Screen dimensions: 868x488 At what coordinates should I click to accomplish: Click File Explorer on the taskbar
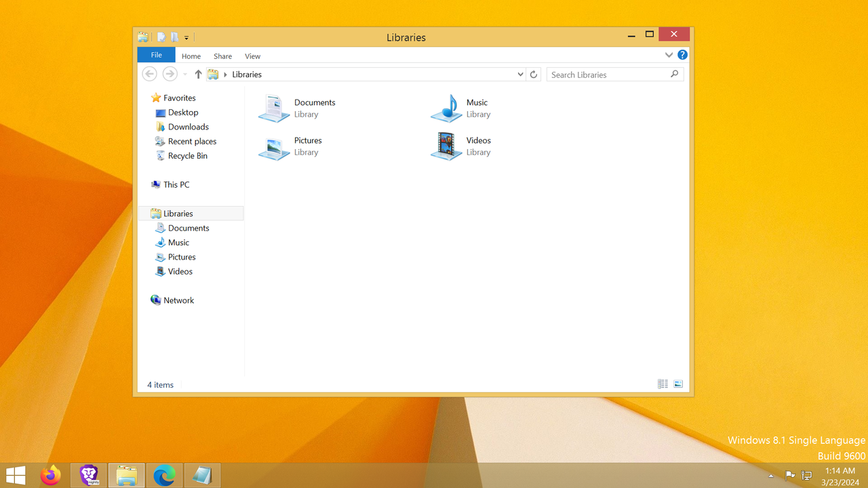(x=127, y=476)
